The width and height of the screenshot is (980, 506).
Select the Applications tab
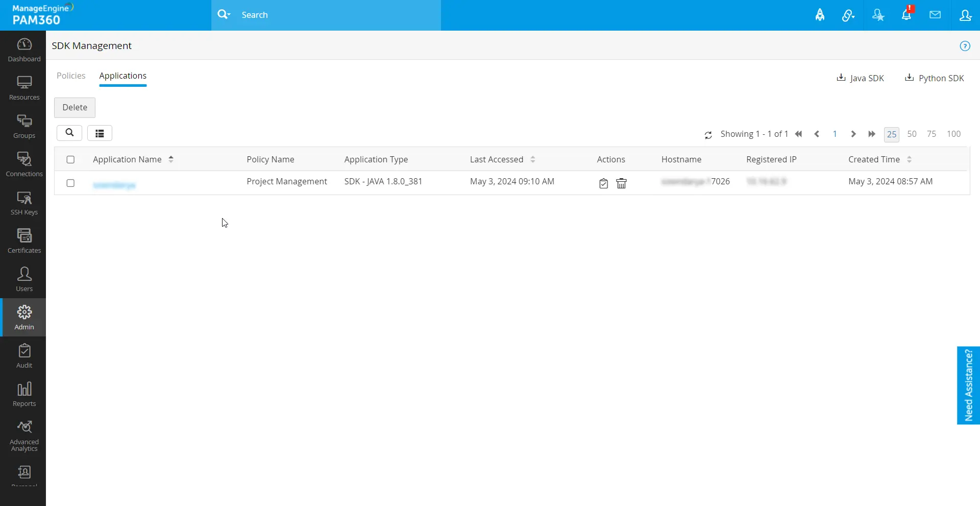[x=122, y=76]
